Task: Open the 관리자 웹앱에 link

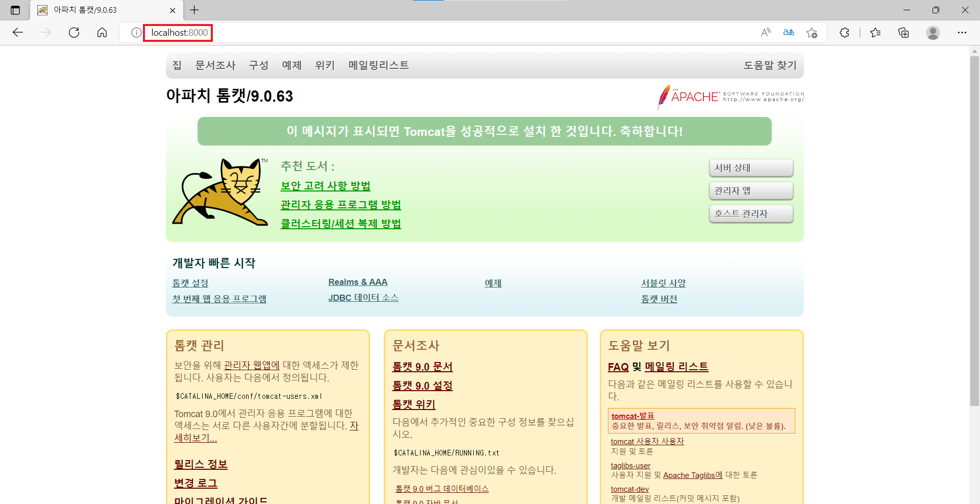Action: [252, 365]
